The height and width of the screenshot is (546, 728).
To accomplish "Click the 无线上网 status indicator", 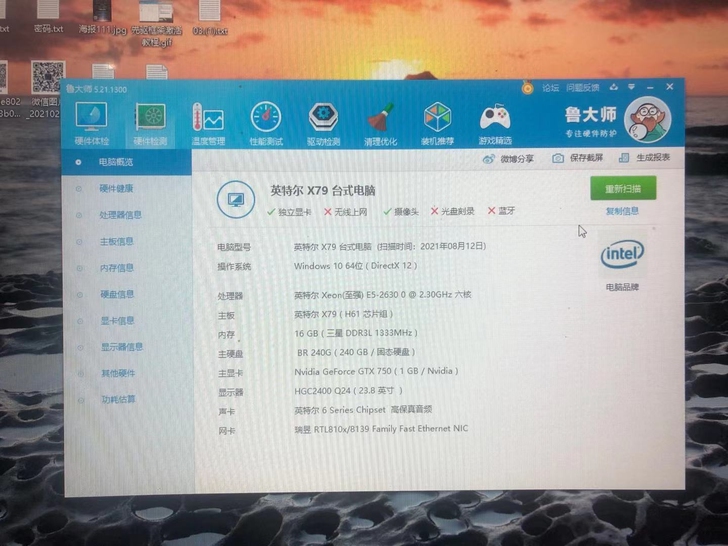I will tap(345, 212).
